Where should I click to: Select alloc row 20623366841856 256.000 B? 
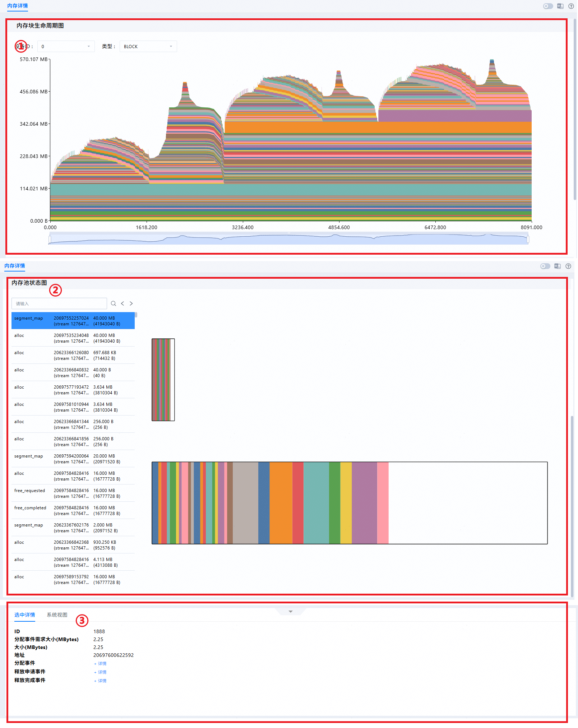pos(73,441)
